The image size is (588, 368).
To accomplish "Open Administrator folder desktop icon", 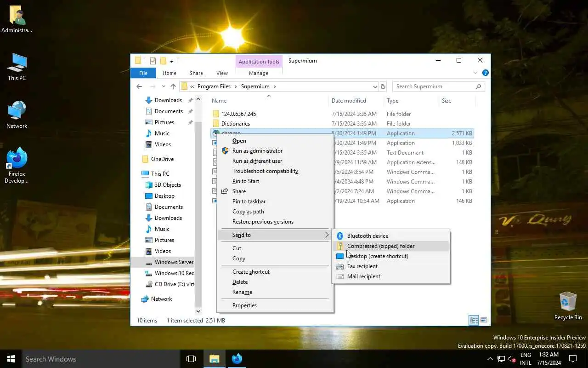I will tap(17, 19).
